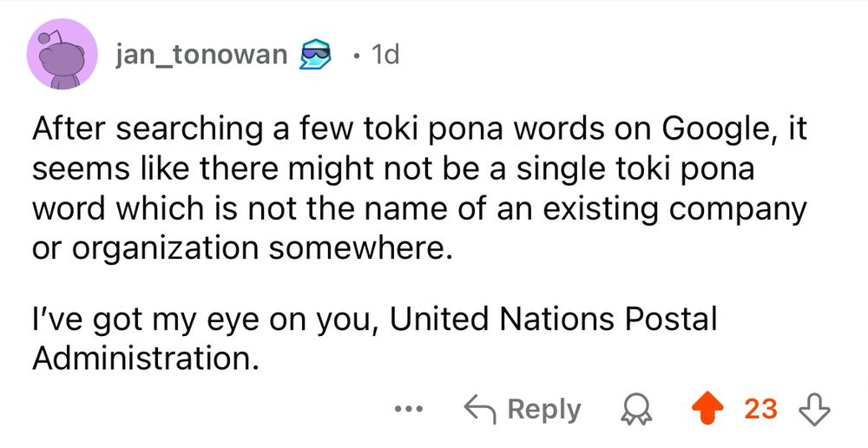This screenshot has width=868, height=448.
Task: Click the Reply text label
Action: (544, 409)
